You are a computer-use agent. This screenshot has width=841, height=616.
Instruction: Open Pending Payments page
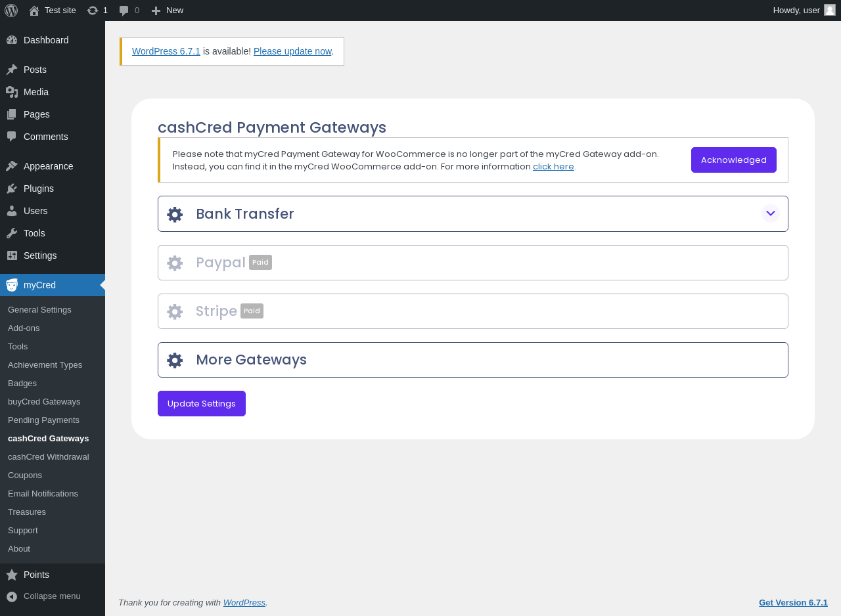(x=53, y=420)
